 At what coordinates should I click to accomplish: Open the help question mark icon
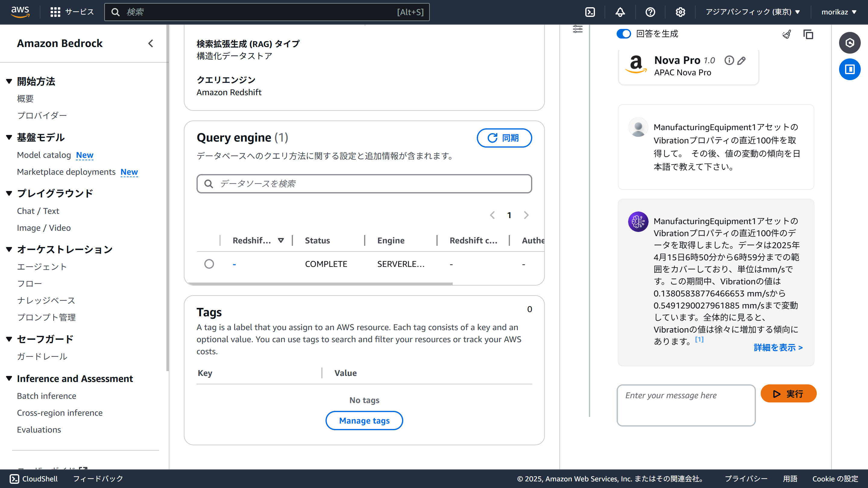(x=650, y=12)
